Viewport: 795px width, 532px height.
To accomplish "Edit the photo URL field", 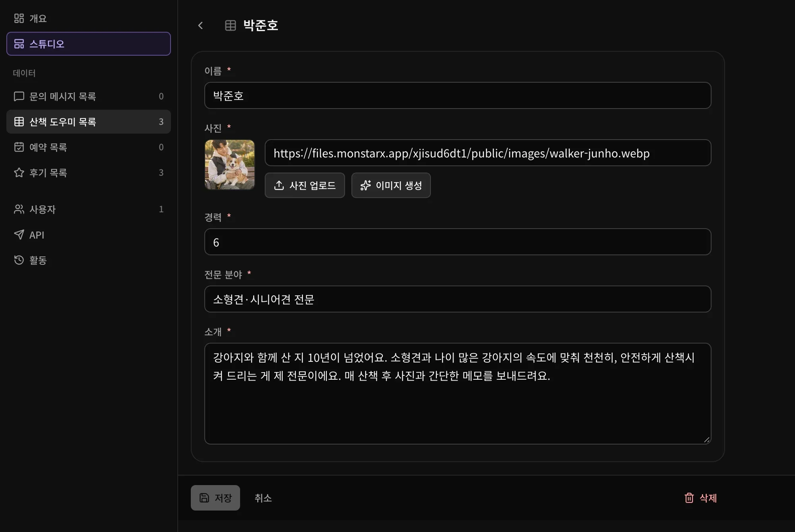I will click(x=488, y=153).
